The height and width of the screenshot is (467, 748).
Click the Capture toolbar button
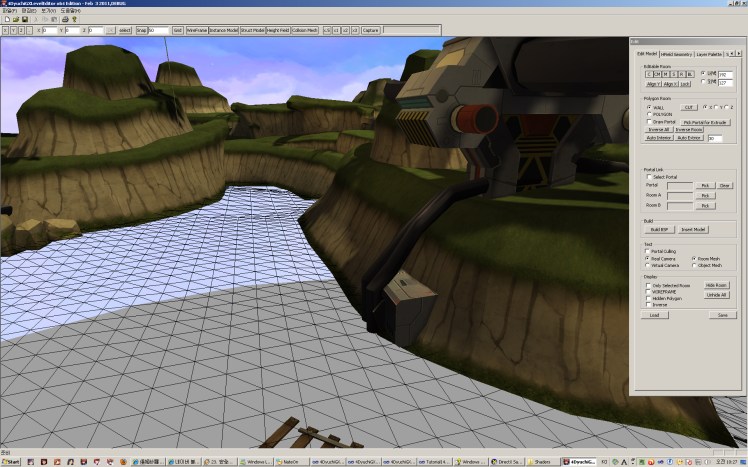pyautogui.click(x=370, y=31)
